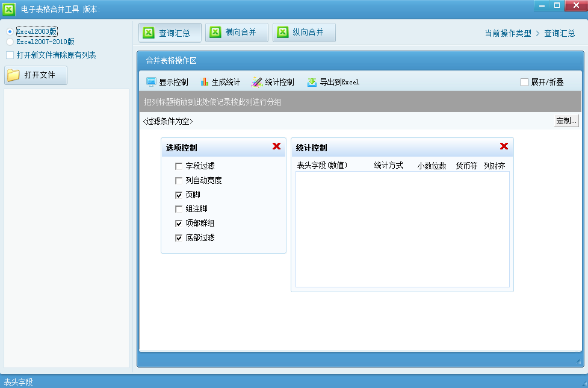Switch to the 横向合并 tab
This screenshot has height=388, width=588.
[237, 33]
